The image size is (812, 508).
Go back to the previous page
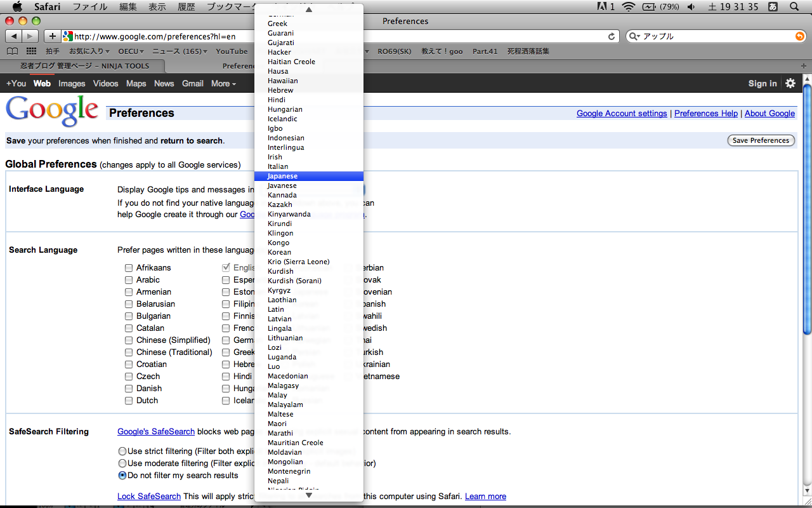pyautogui.click(x=14, y=36)
